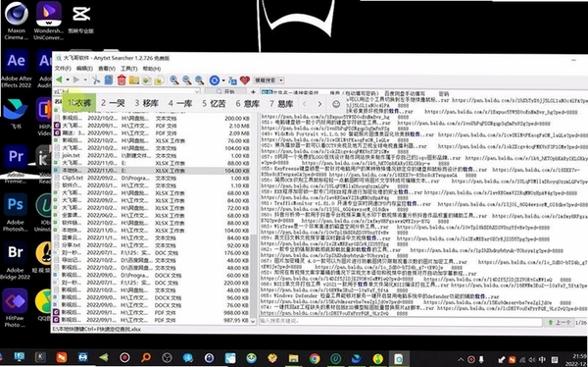
Task: Expand the search box history dropdown
Action: point(197,91)
